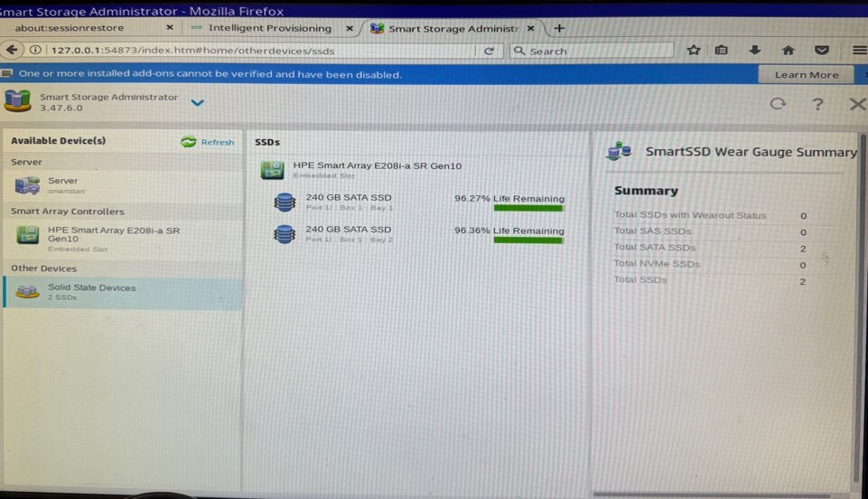868x499 pixels.
Task: Click the add-ons disabled notification message
Action: click(210, 74)
